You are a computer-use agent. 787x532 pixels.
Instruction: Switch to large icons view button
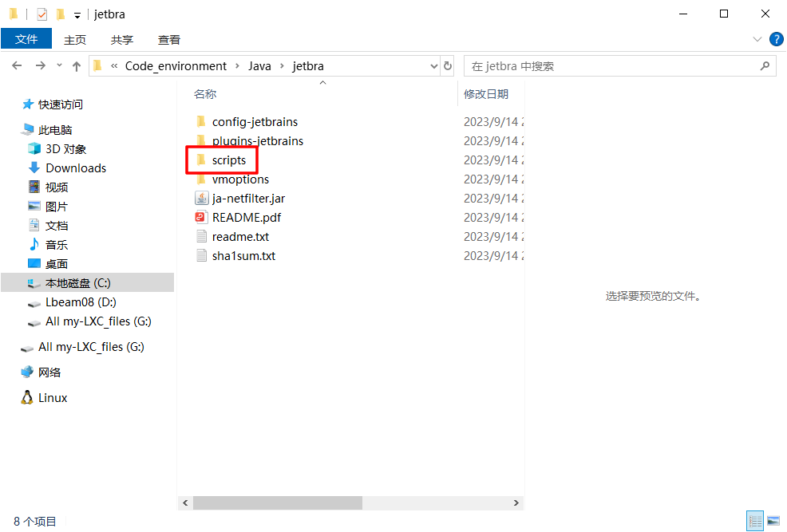[x=773, y=521]
